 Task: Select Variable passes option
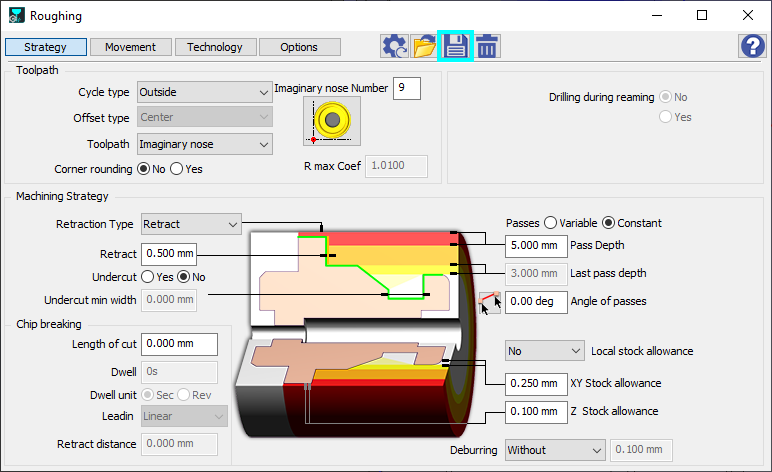[549, 223]
